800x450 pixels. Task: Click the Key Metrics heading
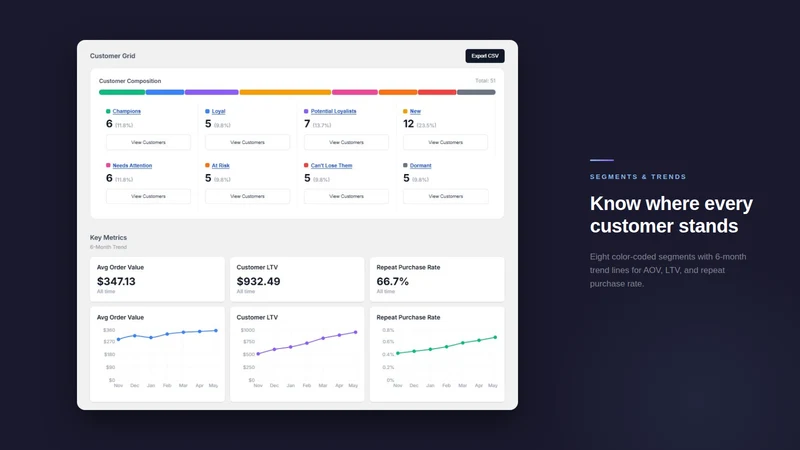pyautogui.click(x=108, y=238)
